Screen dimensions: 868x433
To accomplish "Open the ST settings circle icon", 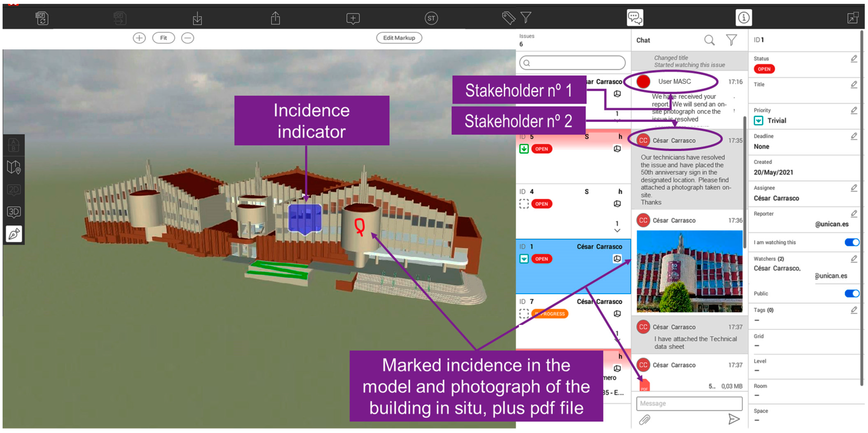I will 431,18.
